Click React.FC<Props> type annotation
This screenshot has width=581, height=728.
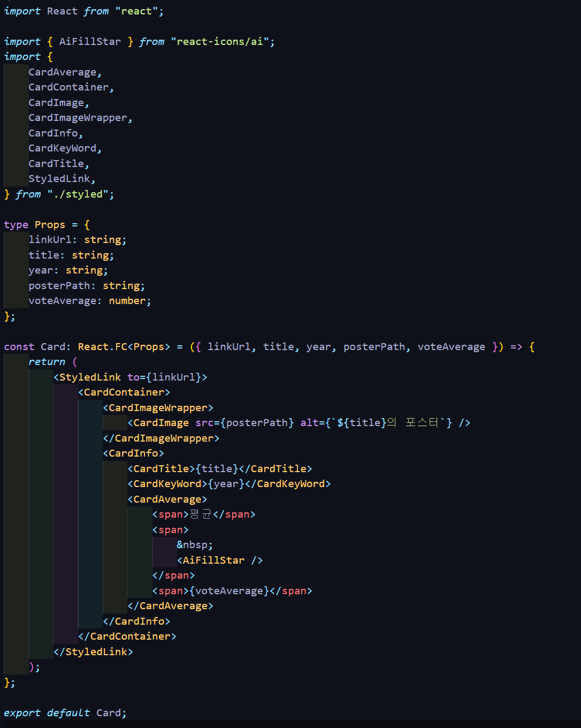(124, 347)
